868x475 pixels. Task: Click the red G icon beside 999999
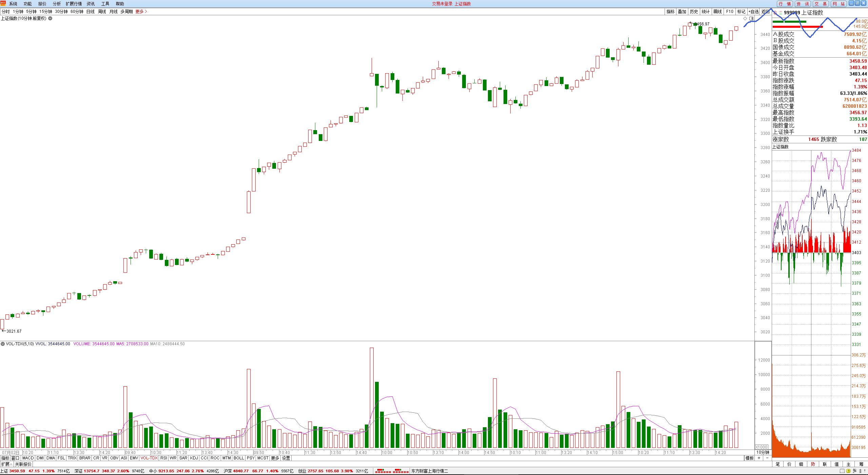[x=775, y=13]
